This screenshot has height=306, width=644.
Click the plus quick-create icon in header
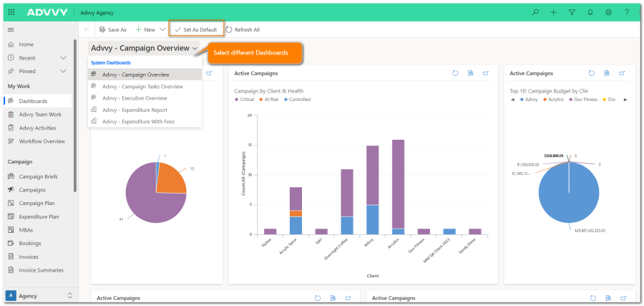click(553, 12)
